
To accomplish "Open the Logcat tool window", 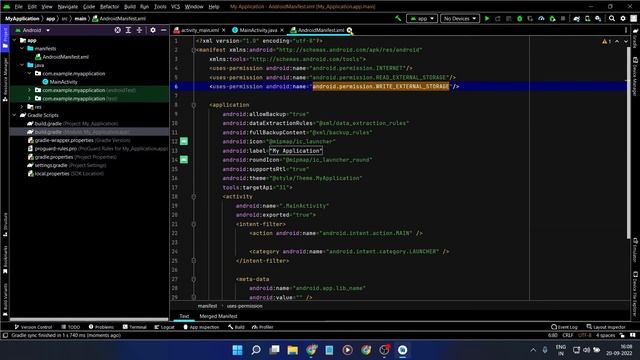I will coord(164,327).
